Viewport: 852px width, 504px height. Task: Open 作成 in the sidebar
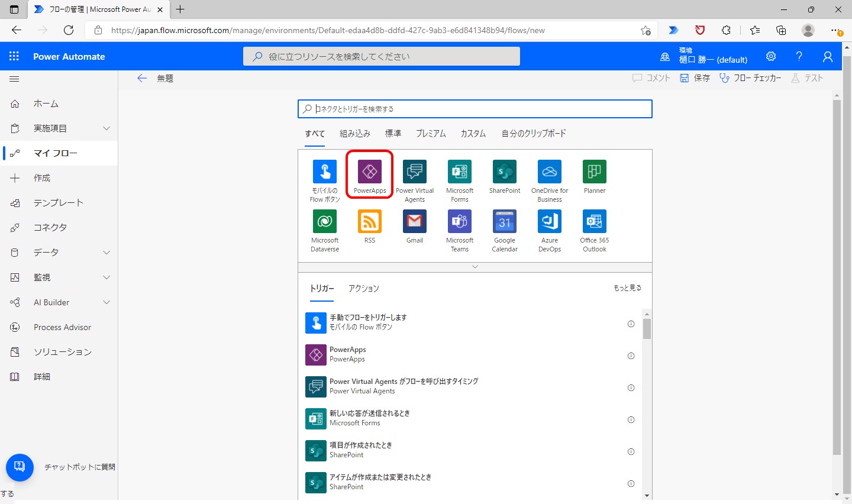(59, 178)
